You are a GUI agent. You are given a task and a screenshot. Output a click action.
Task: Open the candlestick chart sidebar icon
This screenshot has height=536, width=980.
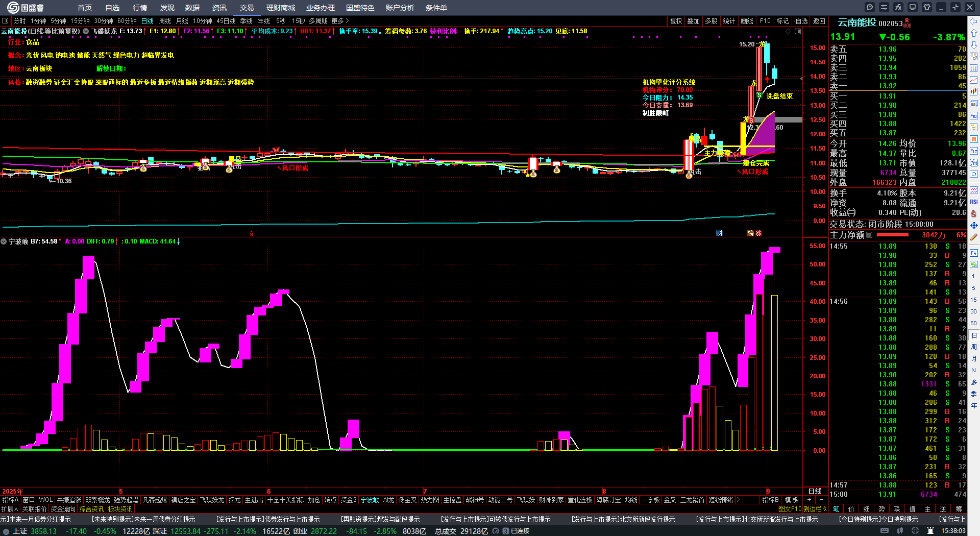pyautogui.click(x=974, y=92)
